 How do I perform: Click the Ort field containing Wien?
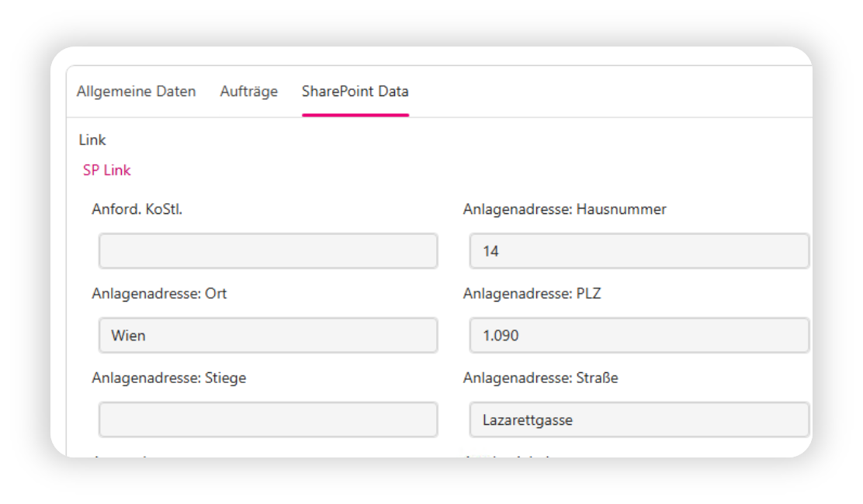click(x=268, y=335)
